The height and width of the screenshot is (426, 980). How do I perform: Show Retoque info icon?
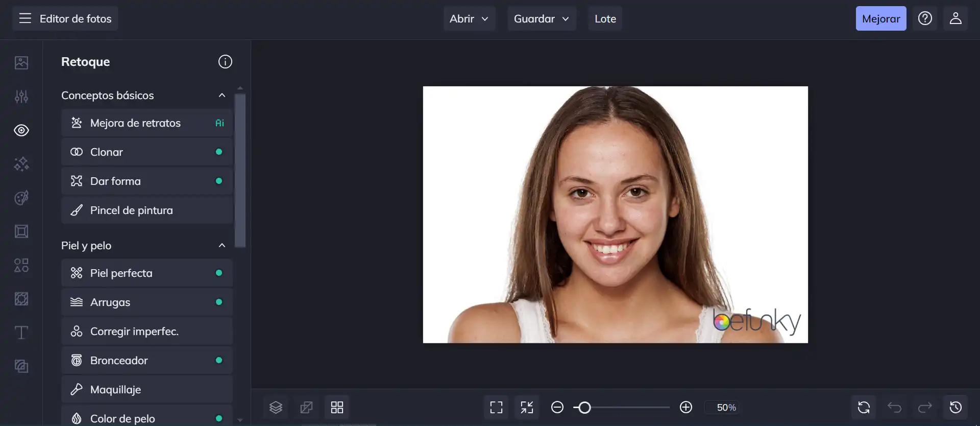pos(225,62)
